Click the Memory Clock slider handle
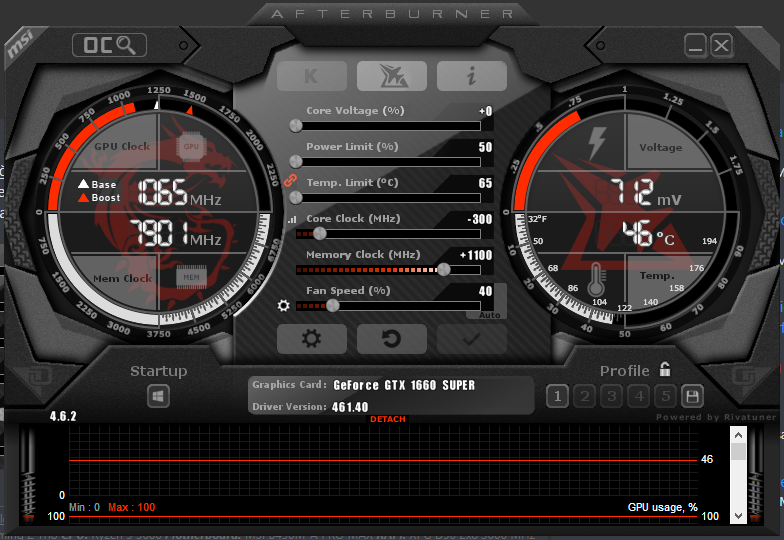The image size is (784, 540). (x=444, y=270)
